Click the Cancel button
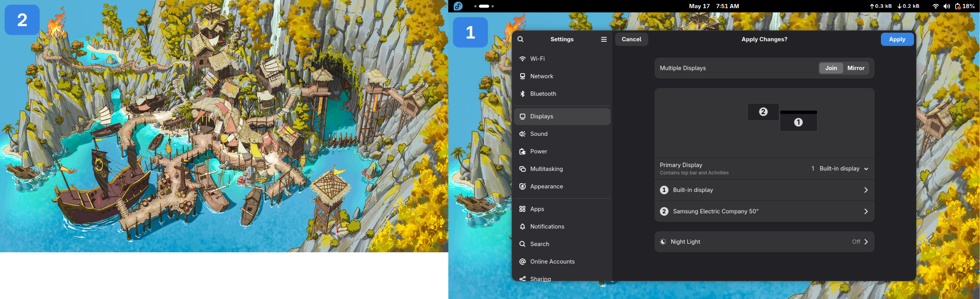The width and height of the screenshot is (980, 299). click(x=631, y=39)
